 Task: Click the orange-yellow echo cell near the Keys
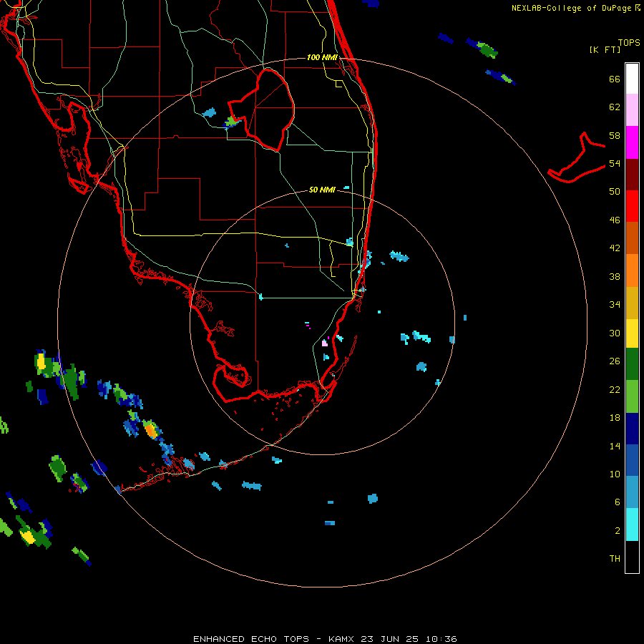click(x=151, y=429)
